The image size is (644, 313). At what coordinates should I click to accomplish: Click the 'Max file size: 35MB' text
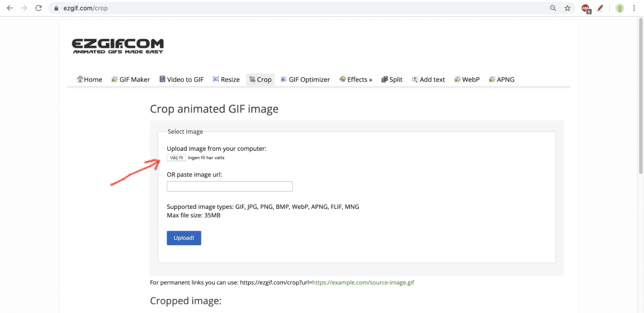pos(194,215)
